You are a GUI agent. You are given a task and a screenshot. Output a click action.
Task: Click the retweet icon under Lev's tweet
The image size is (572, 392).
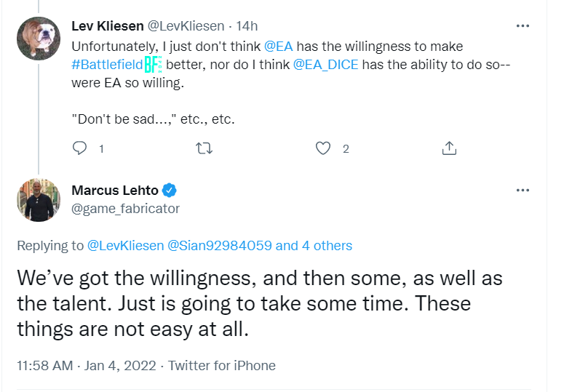pos(204,148)
